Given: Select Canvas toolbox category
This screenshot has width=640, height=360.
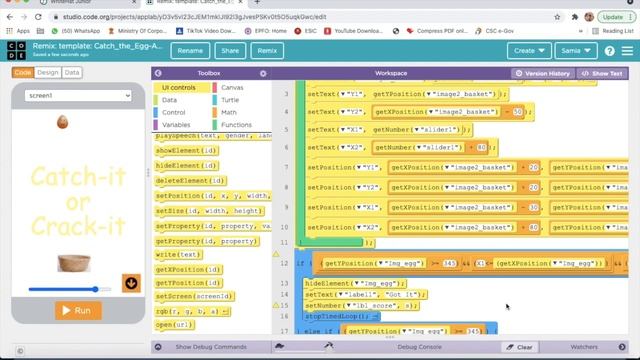Looking at the screenshot, I should click(x=232, y=88).
